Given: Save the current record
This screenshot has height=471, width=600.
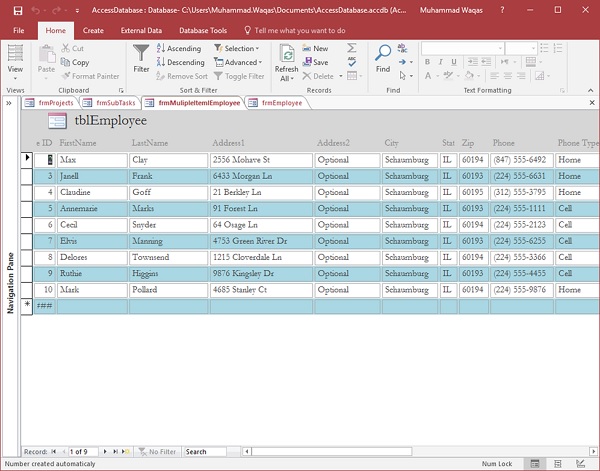Looking at the screenshot, I should point(315,62).
